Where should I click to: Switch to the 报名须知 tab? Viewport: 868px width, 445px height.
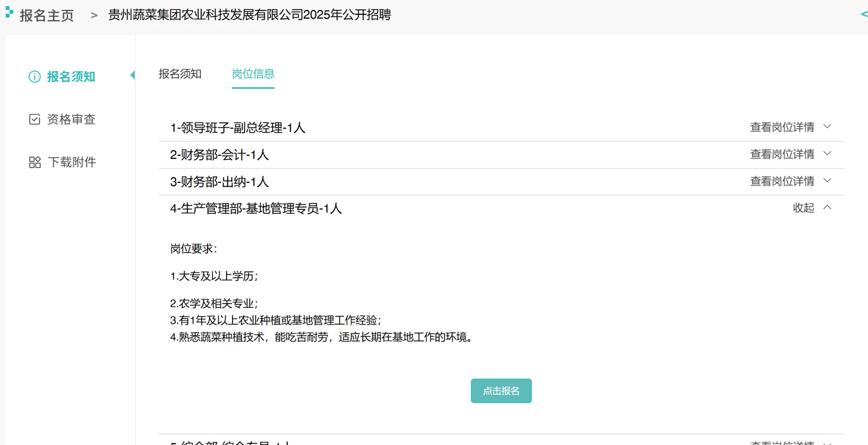coord(180,74)
